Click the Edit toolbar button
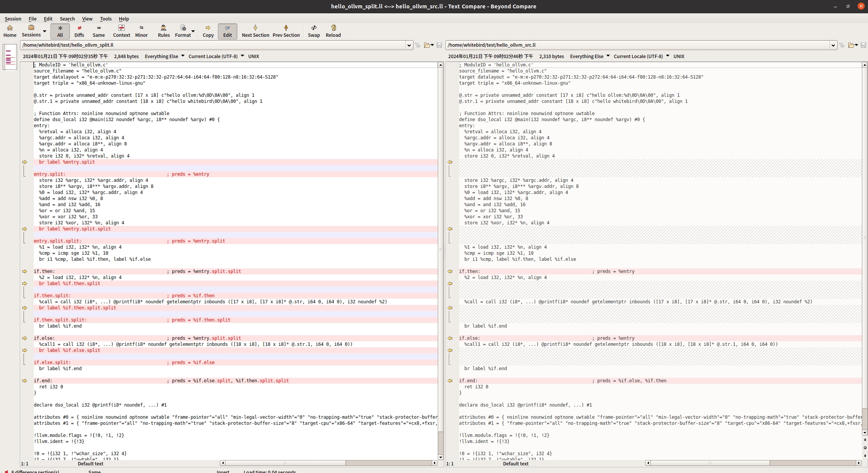 pos(227,31)
